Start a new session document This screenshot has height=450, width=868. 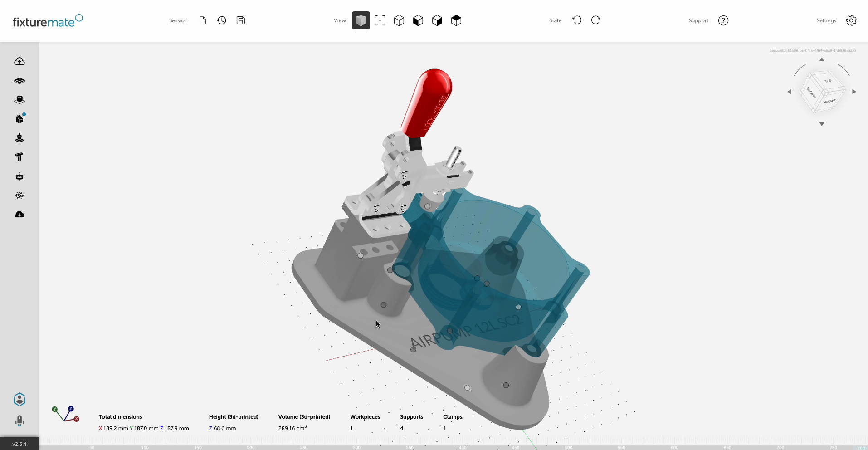click(x=203, y=20)
